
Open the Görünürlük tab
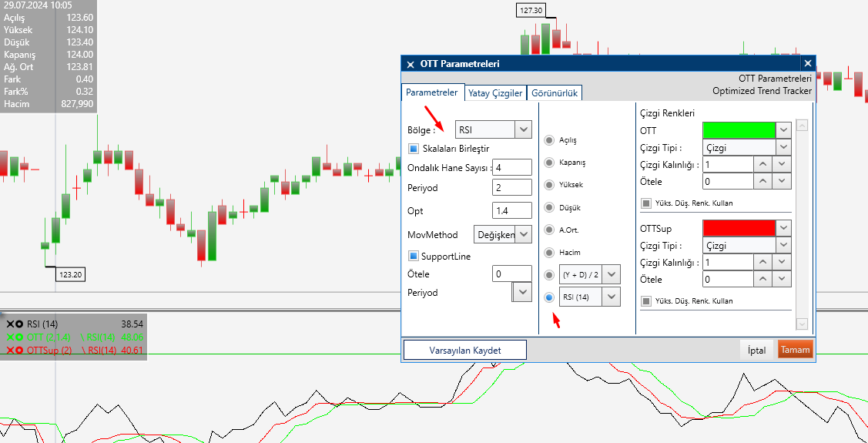(x=555, y=93)
